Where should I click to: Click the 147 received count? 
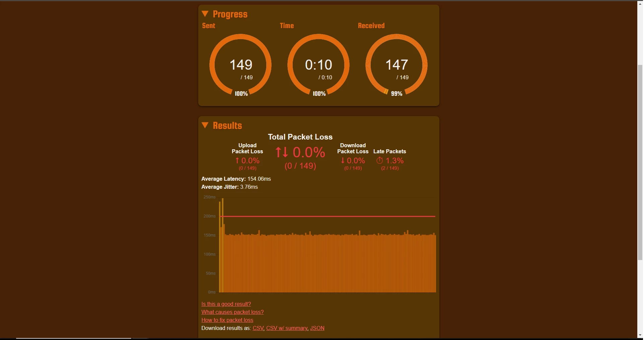[397, 65]
